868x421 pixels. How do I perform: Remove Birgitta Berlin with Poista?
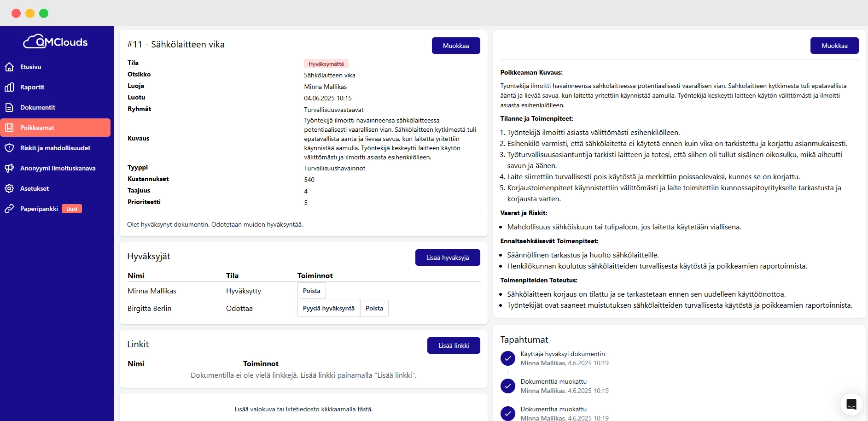(x=374, y=308)
